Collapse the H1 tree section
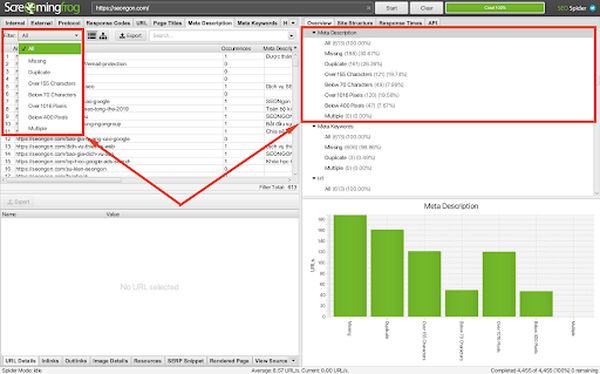600x374 pixels. click(314, 178)
